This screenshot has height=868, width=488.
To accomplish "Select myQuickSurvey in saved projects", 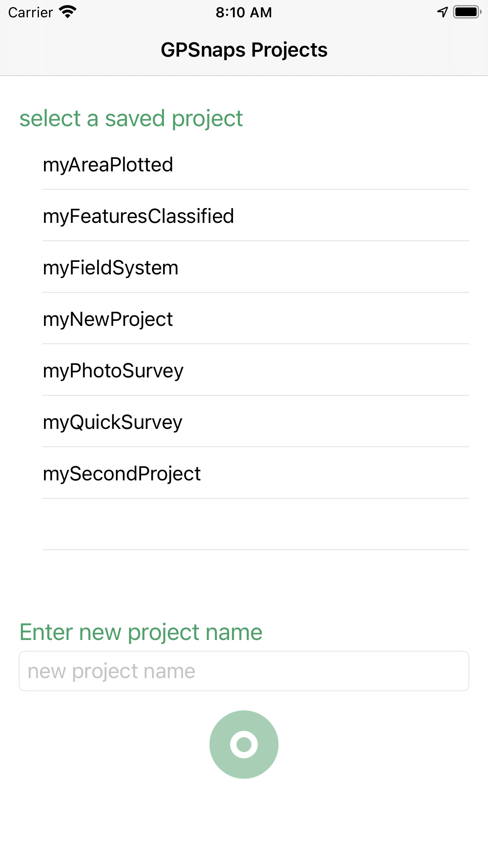I will click(x=112, y=422).
